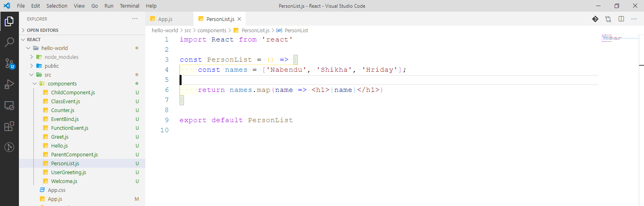644x206 pixels.
Task: Open changes compare icon in editor toolbar
Action: tap(608, 19)
